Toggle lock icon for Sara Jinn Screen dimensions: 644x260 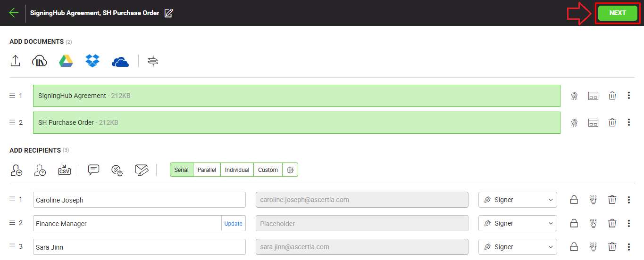(574, 247)
